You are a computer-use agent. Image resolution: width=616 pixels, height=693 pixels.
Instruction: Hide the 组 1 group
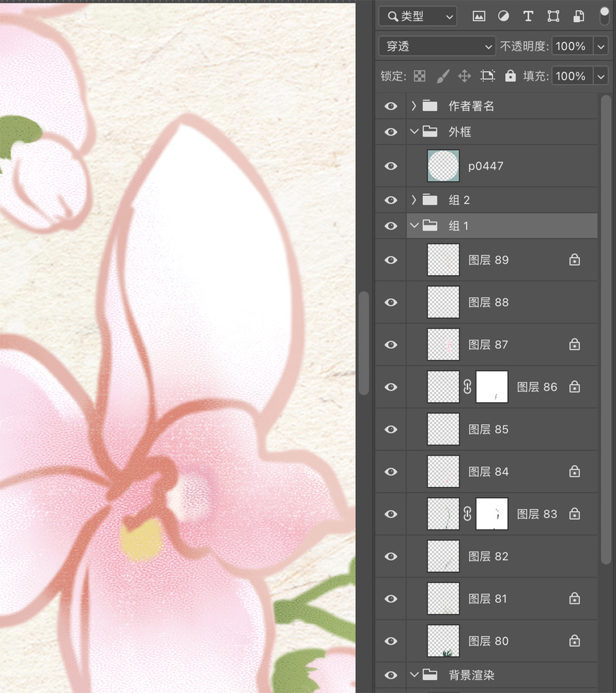(x=390, y=226)
